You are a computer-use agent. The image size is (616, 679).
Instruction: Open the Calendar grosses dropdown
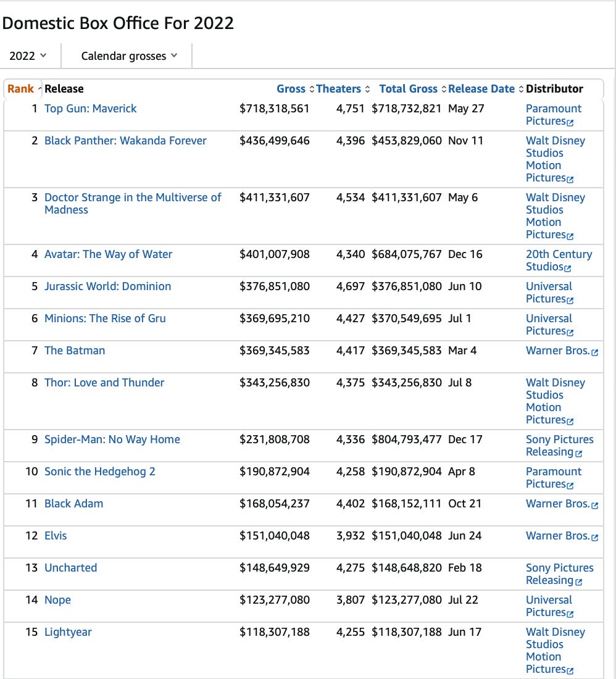[129, 56]
